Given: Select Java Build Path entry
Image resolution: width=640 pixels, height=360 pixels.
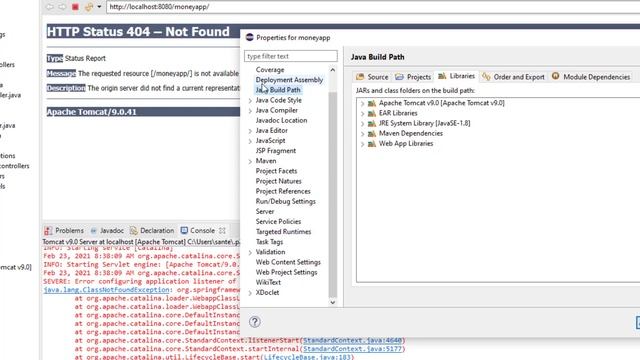Looking at the screenshot, I should [278, 90].
